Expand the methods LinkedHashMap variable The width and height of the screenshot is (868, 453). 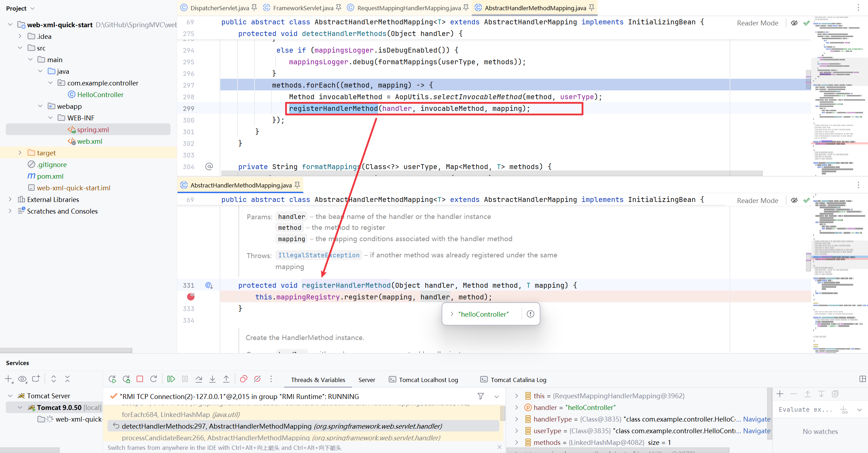pyautogui.click(x=516, y=442)
